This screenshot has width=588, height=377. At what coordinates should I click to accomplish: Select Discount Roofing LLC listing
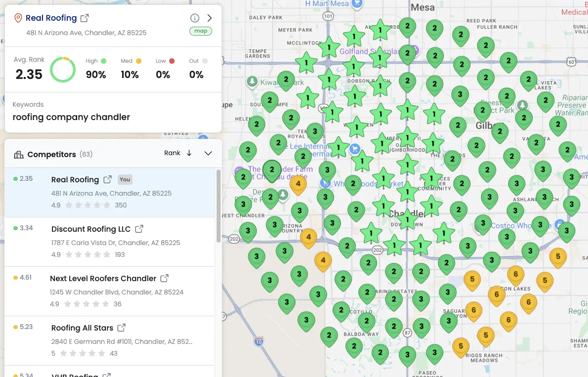109,242
